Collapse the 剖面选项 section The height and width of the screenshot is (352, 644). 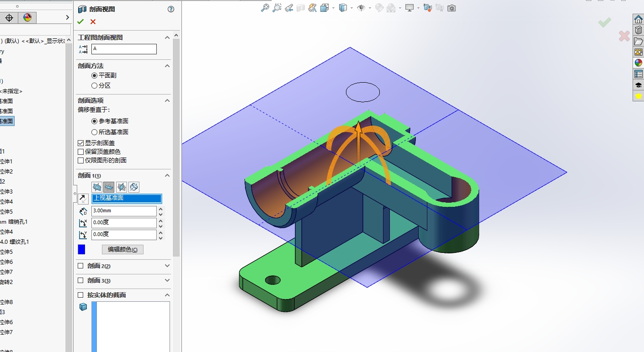point(167,100)
